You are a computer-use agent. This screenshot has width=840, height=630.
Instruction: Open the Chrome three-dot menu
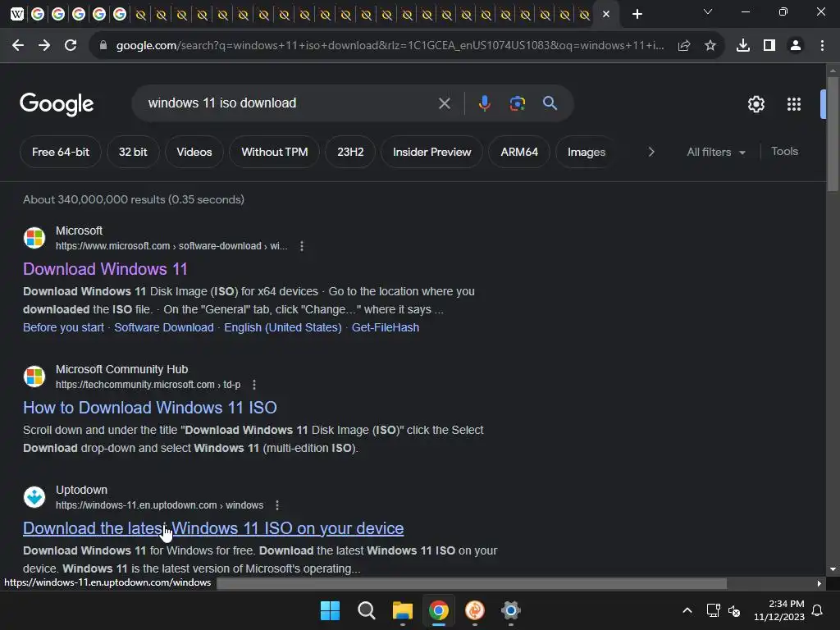[x=822, y=46]
